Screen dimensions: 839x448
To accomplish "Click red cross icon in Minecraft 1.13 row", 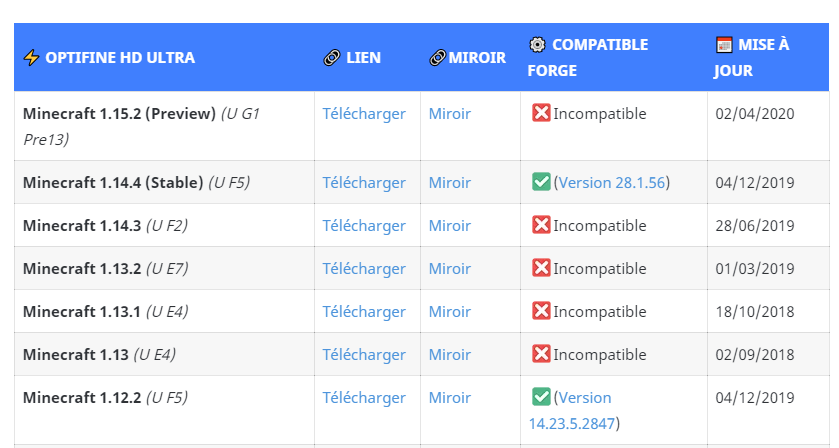I will click(x=541, y=354).
